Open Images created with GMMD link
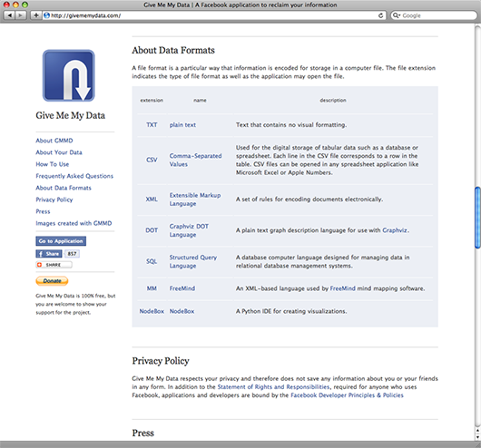Viewport: 481px width, 448px height. pyautogui.click(x=74, y=223)
